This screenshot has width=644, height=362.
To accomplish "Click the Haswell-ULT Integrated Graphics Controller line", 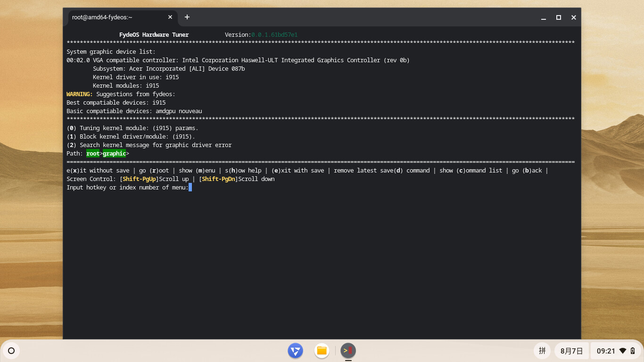I will 238,60.
